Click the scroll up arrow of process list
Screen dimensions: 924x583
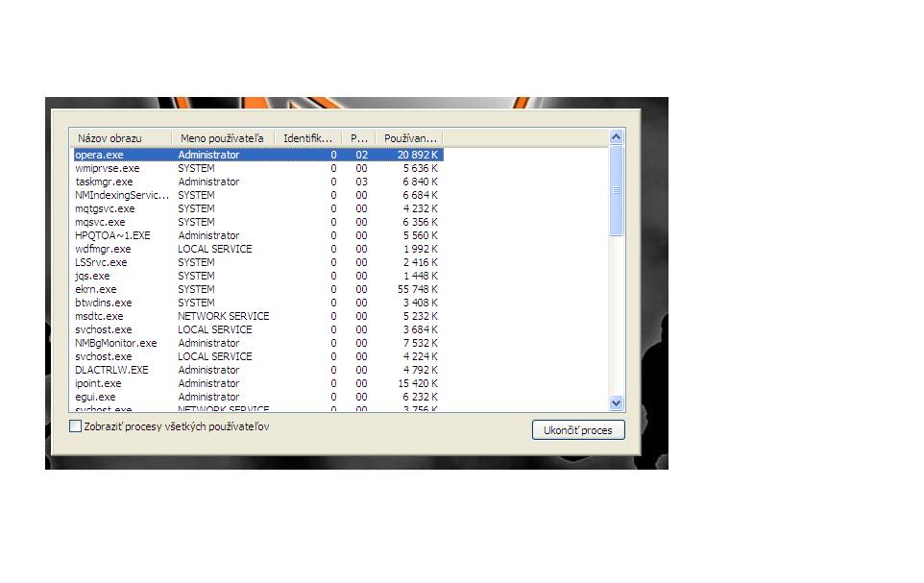tap(617, 137)
